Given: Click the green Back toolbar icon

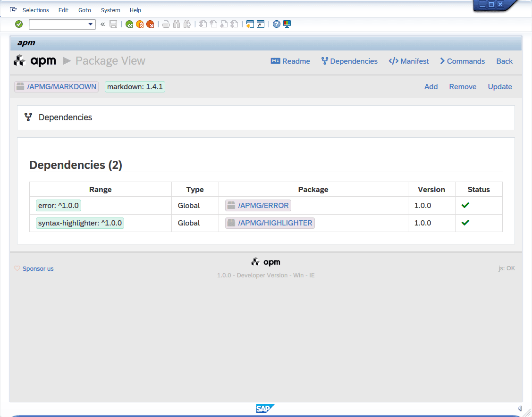Looking at the screenshot, I should point(129,24).
